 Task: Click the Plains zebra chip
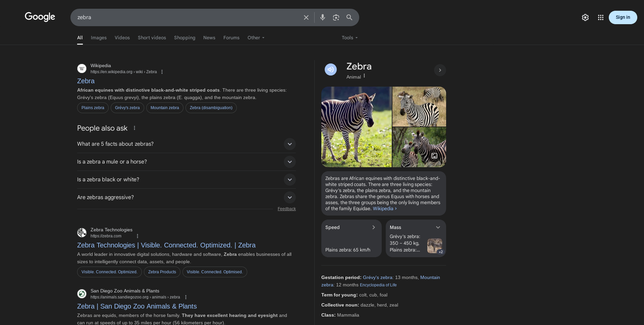coord(93,108)
